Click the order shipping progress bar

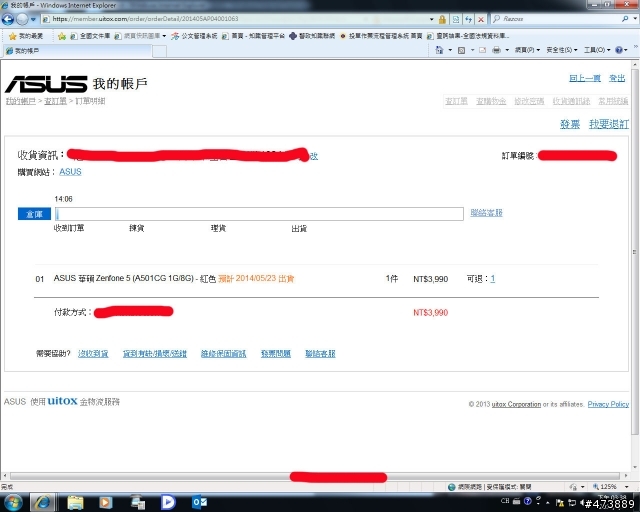tap(259, 214)
